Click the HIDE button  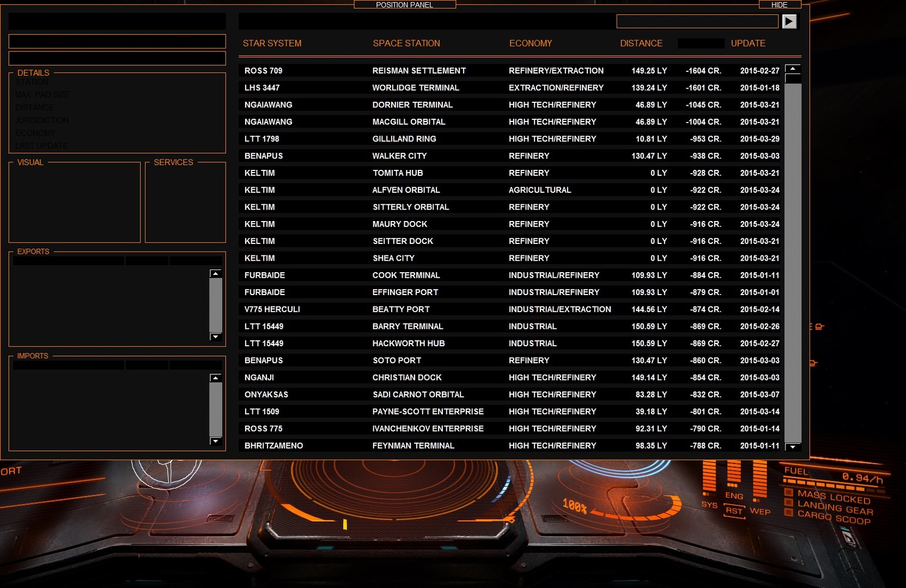[780, 4]
